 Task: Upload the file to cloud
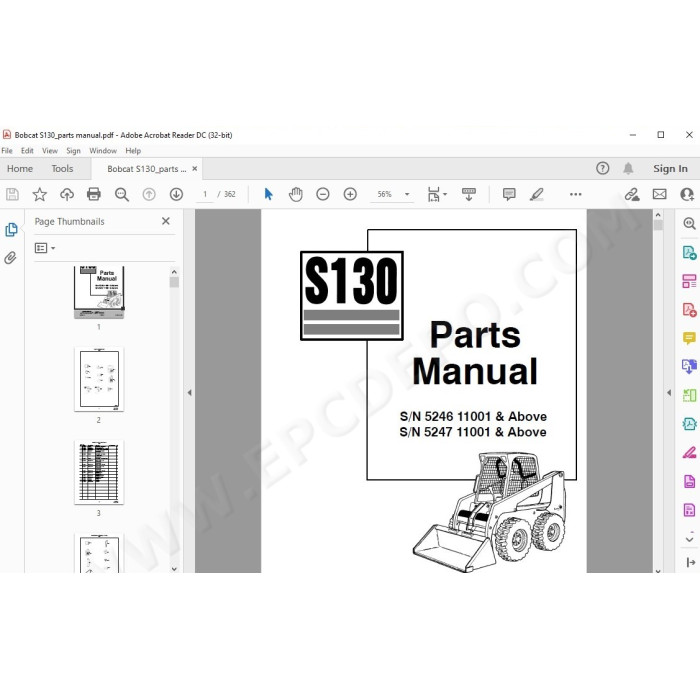pos(67,194)
